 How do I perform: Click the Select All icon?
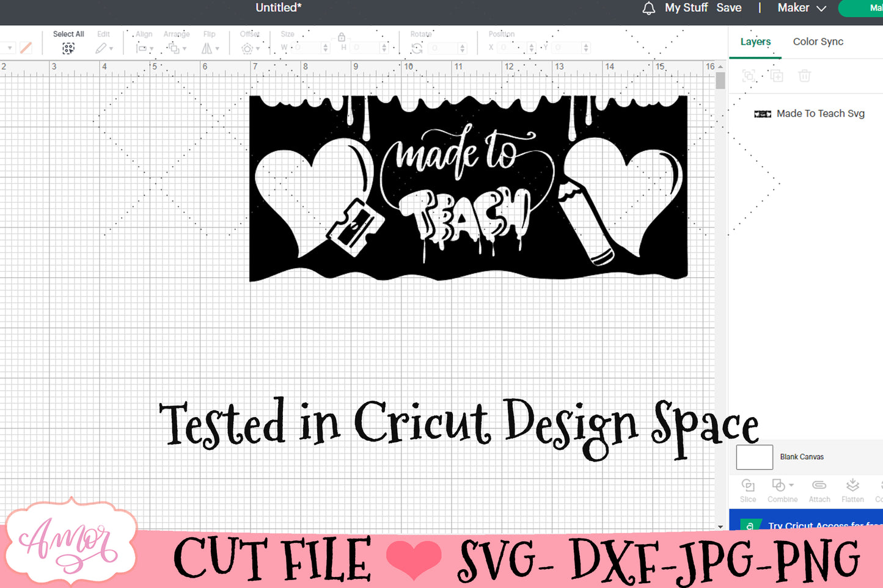pos(68,48)
